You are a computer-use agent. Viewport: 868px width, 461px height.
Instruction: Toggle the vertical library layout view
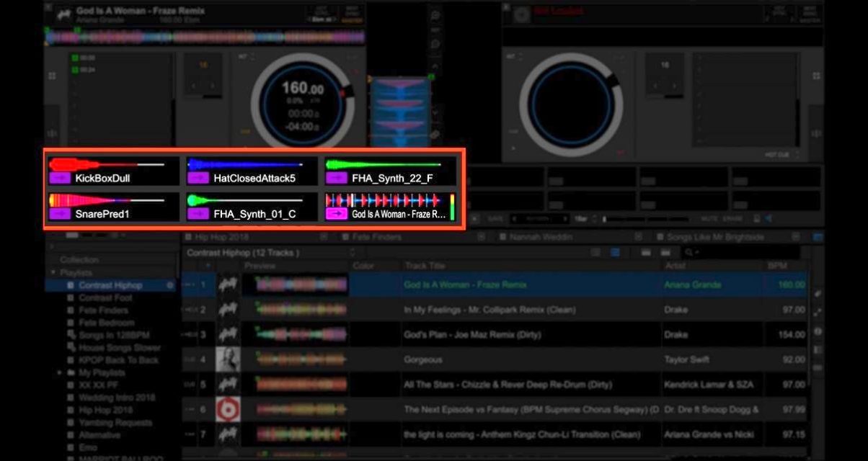click(615, 252)
